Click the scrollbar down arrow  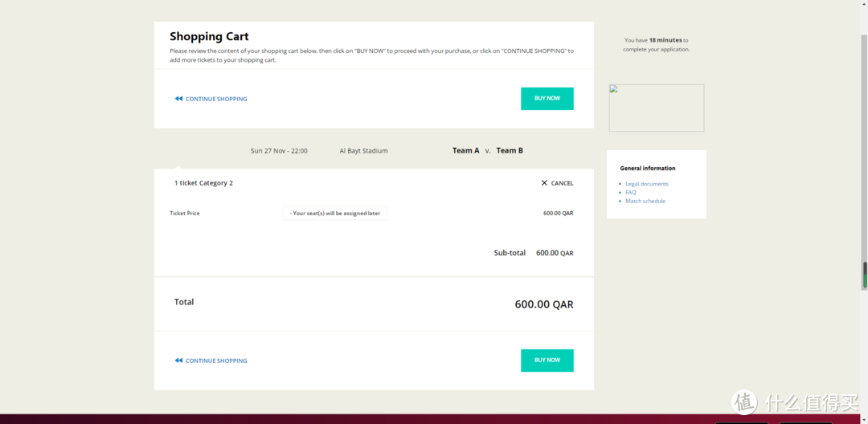click(x=865, y=418)
